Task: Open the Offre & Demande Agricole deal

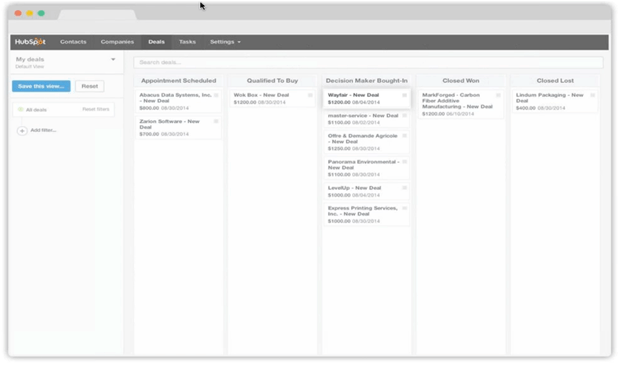Action: tap(367, 142)
